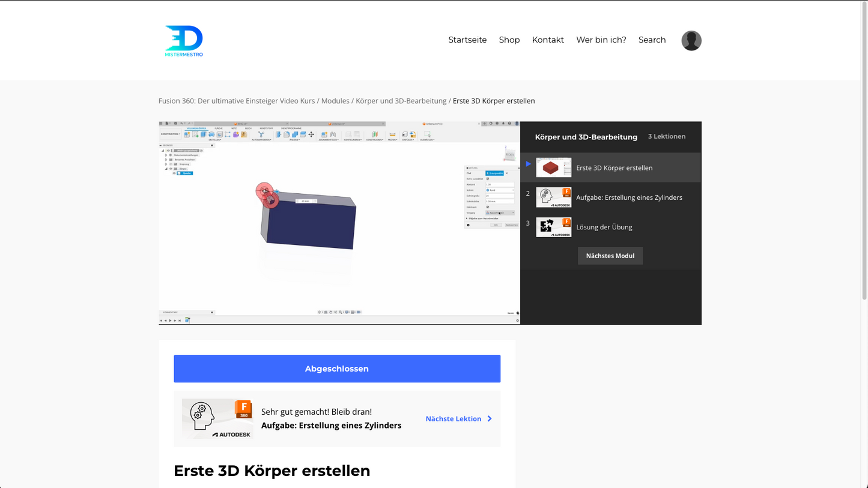Click the Körper und 3D-Bearbeitung sidebar heading
Screen dimensions: 868x488
586,137
